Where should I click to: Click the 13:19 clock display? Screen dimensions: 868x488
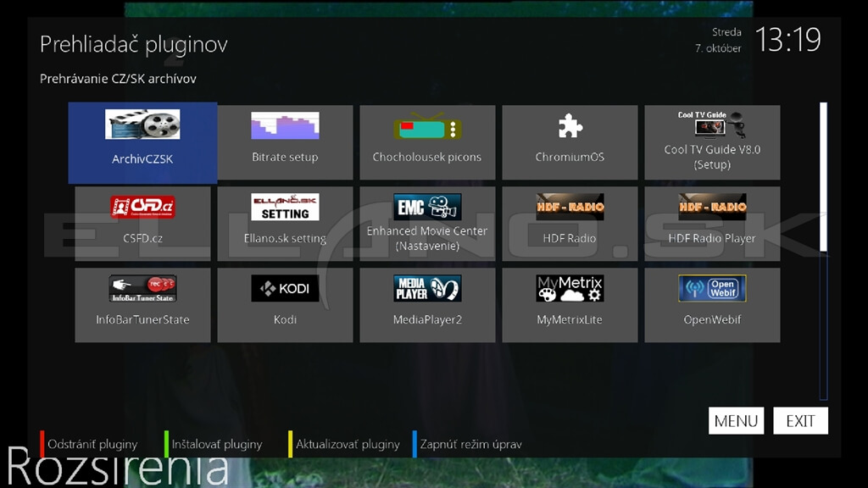click(787, 40)
